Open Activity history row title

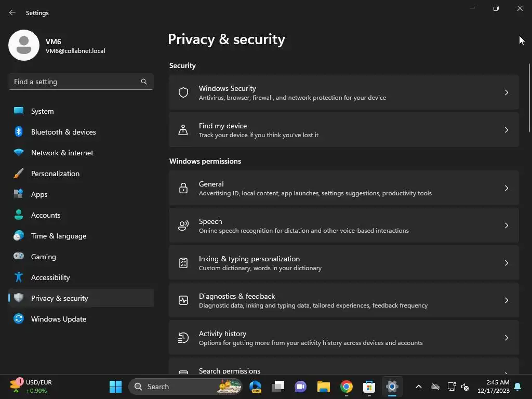[222, 334]
